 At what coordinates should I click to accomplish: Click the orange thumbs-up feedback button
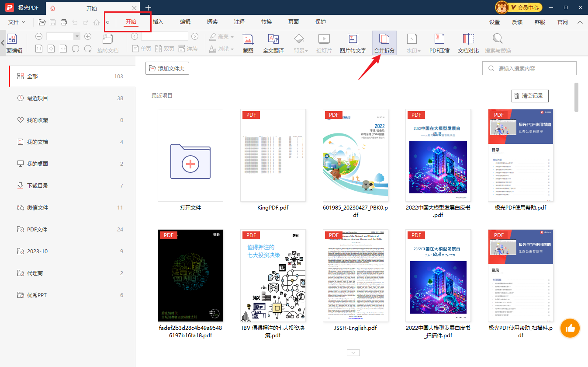pos(570,328)
